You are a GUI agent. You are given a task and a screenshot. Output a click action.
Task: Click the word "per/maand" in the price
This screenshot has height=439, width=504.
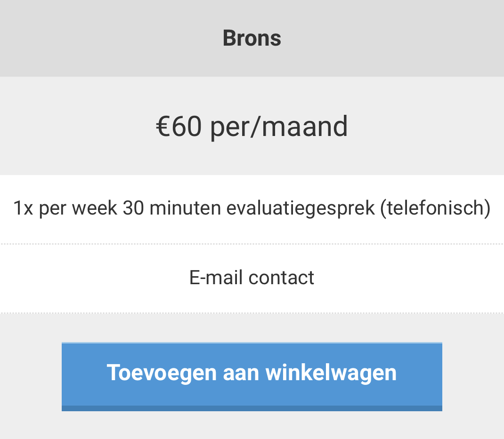279,127
